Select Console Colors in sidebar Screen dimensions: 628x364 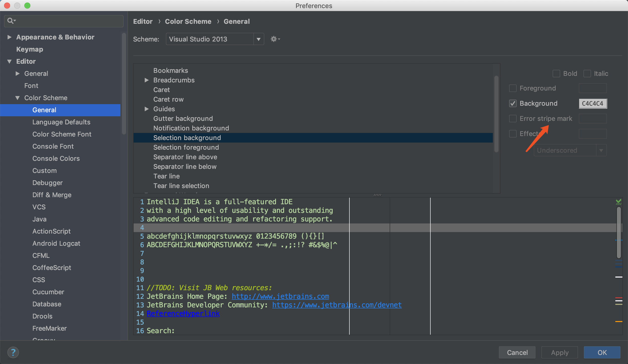point(56,158)
